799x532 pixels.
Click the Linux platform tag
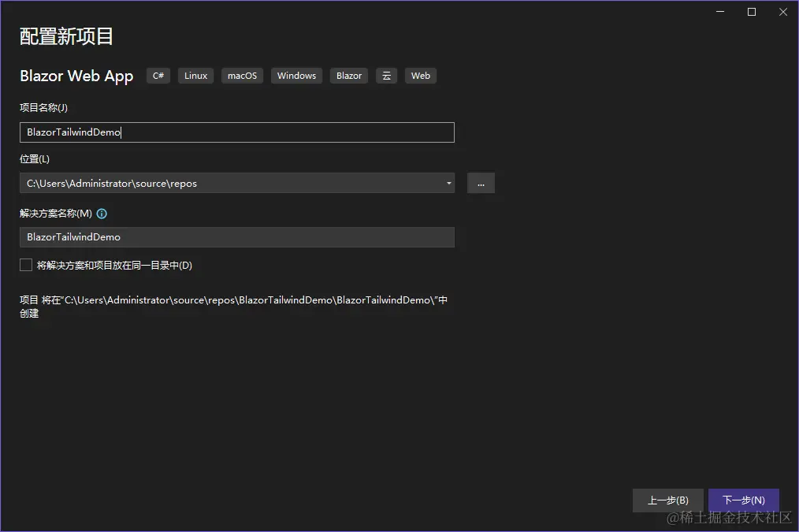pyautogui.click(x=195, y=76)
